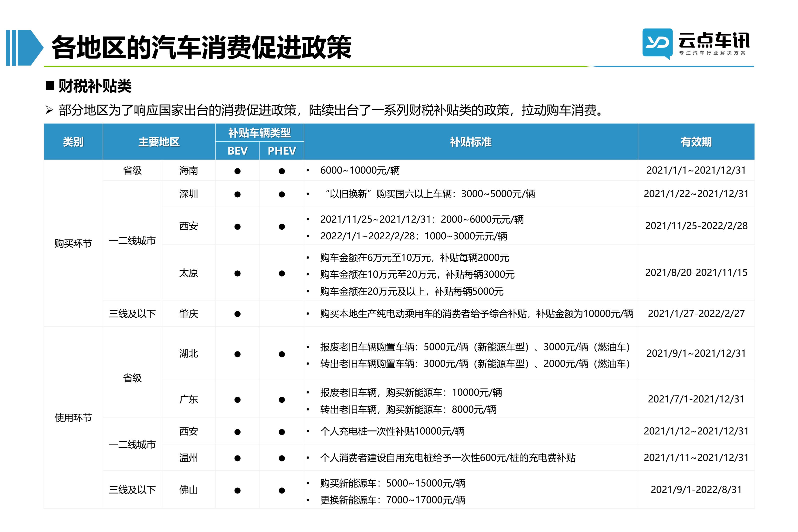
Task: Click 转出老旧车辆，购买新能源车：8000元/辆 line
Action: pos(408,409)
